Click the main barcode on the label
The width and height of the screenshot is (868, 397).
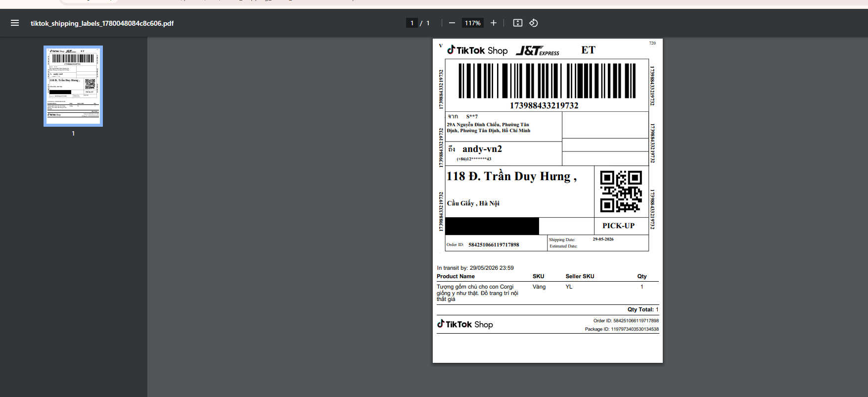pyautogui.click(x=547, y=81)
